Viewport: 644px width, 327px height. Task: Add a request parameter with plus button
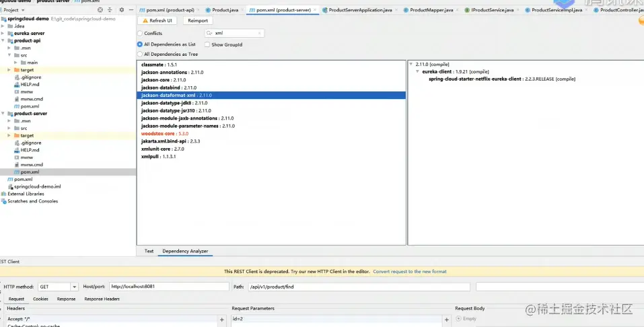pos(447,320)
